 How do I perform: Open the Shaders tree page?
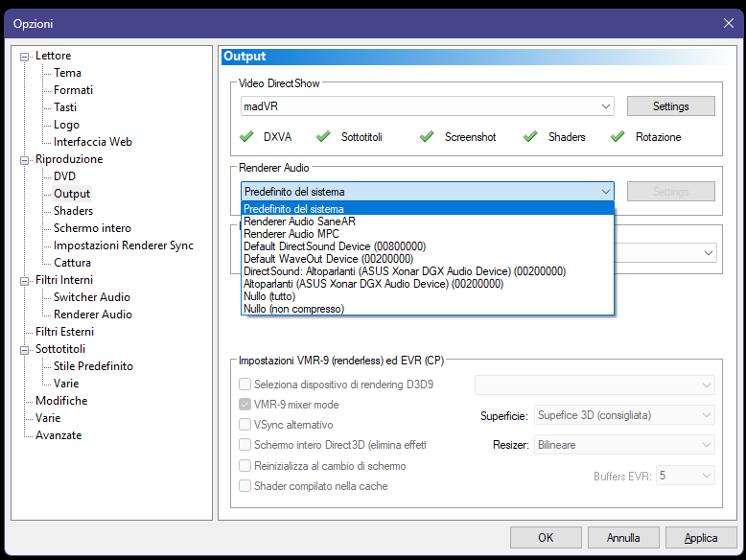tap(73, 211)
